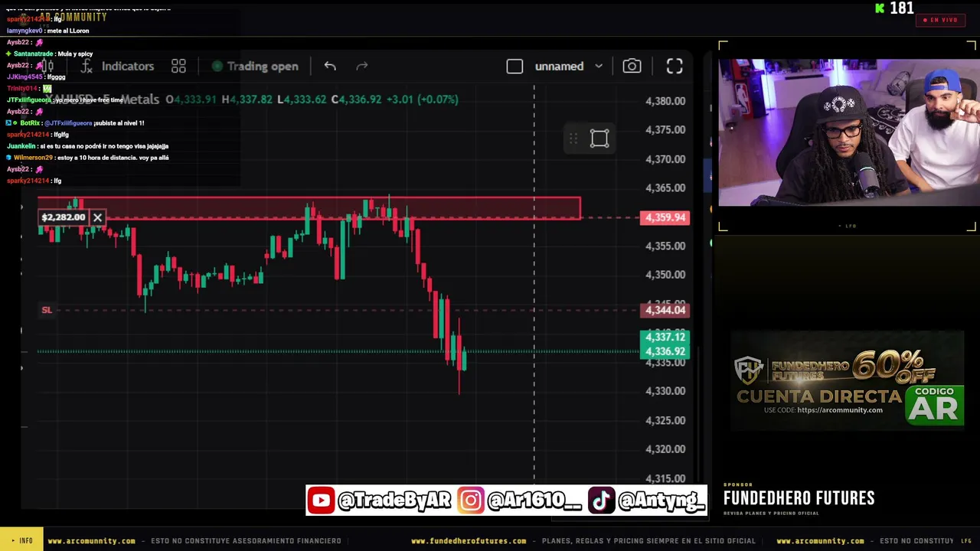
Task: Click the green CODIGO AR badge
Action: click(935, 405)
